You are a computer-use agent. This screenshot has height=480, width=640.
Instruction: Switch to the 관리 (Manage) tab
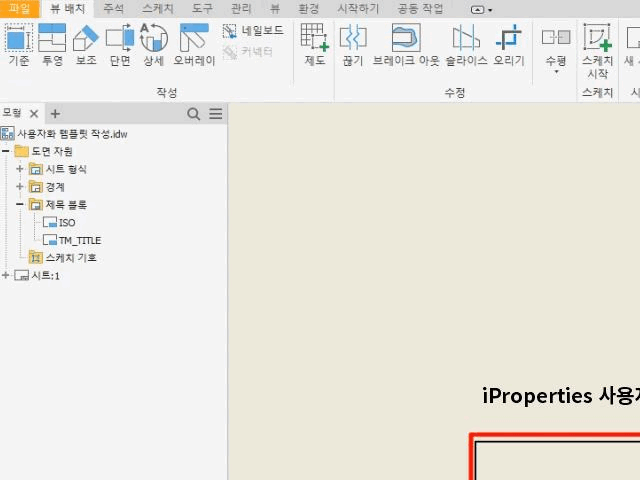(x=241, y=9)
